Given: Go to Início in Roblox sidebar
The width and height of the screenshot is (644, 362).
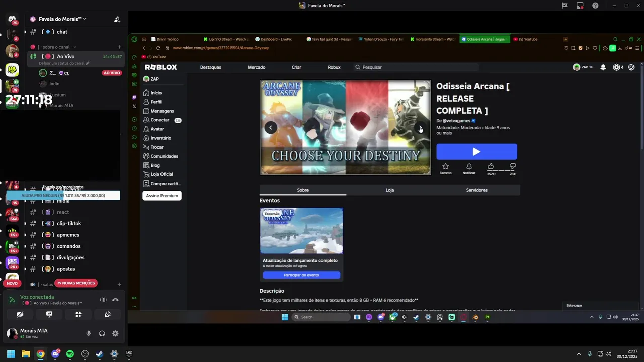Looking at the screenshot, I should [156, 93].
